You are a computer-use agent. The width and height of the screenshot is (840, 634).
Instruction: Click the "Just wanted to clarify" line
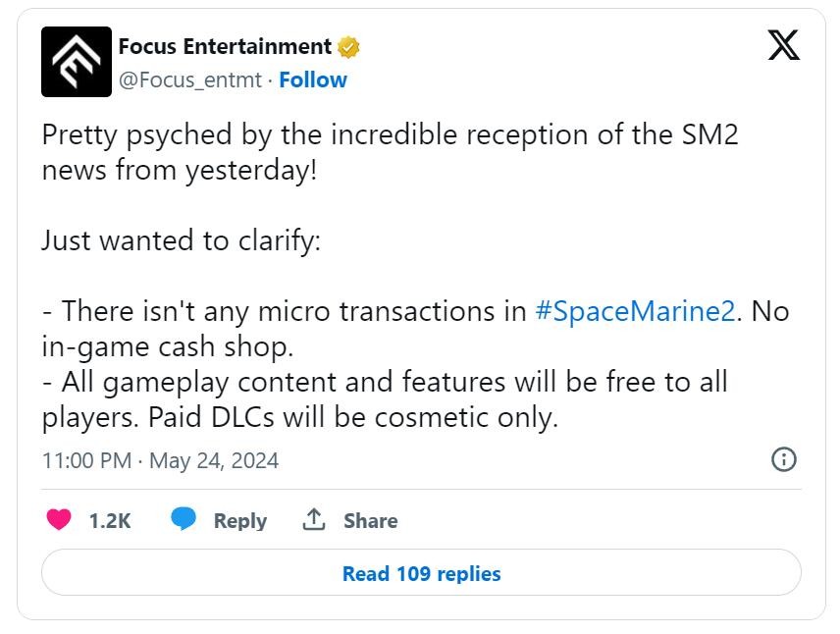pos(181,241)
